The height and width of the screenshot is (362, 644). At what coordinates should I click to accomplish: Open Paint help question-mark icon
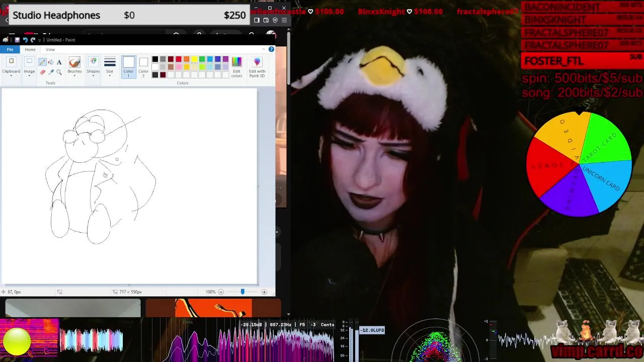pyautogui.click(x=271, y=49)
